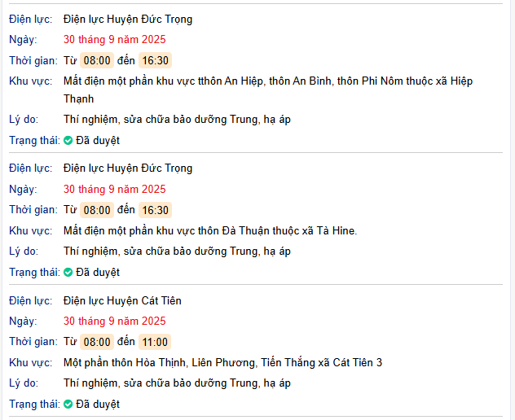Click the Đã duyệt status text for Cát Tiên
Viewport: 515px width, 420px height.
click(x=98, y=405)
